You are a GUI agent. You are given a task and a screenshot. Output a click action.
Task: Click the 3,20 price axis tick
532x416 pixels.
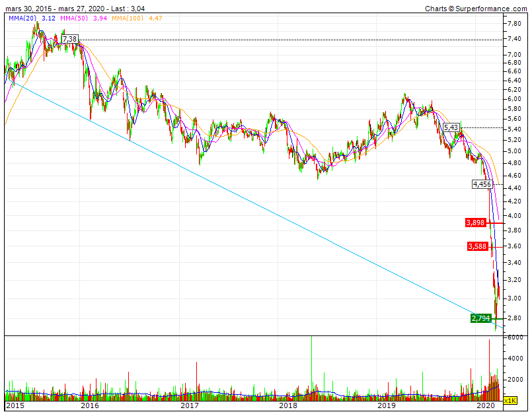(x=514, y=280)
